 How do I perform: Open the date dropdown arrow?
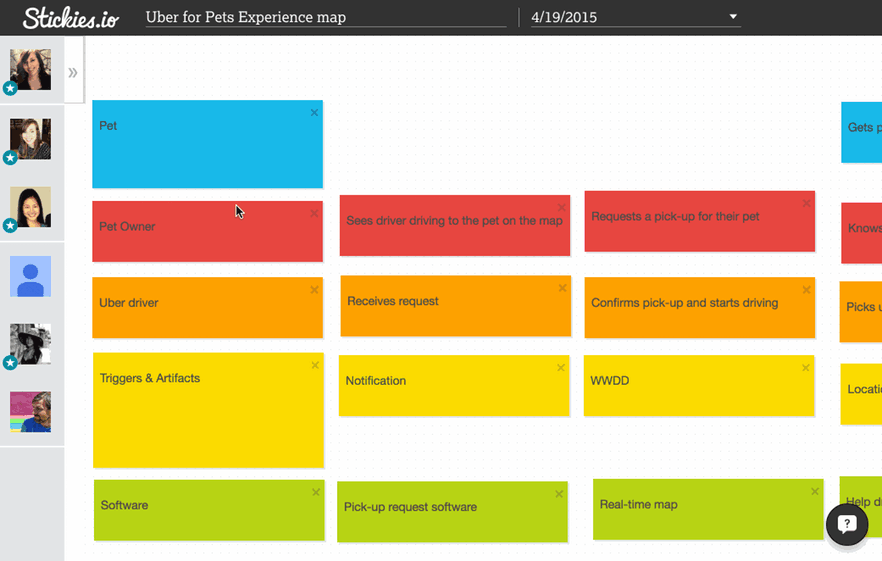(x=733, y=17)
